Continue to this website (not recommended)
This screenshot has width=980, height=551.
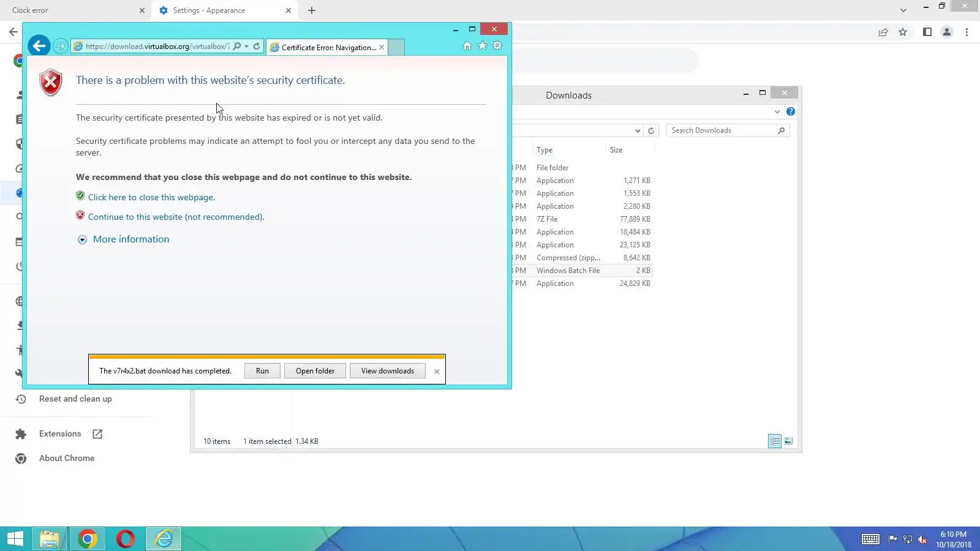[176, 217]
